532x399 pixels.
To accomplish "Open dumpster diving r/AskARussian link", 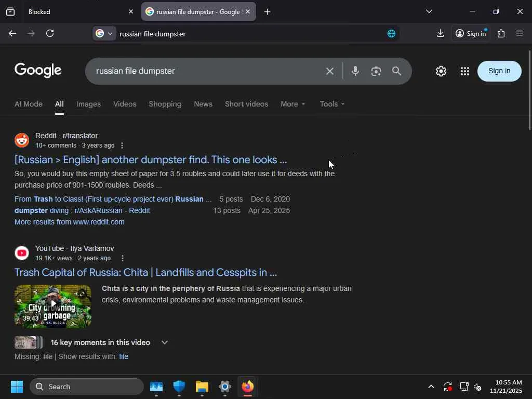I will (82, 211).
